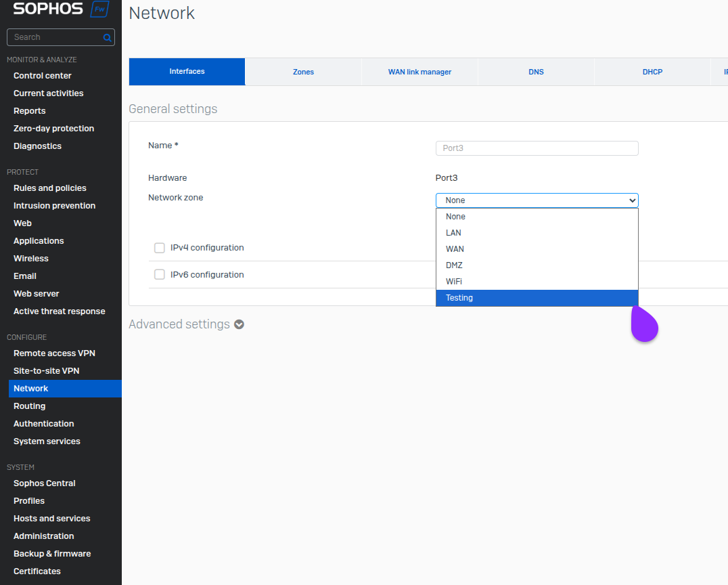
Task: Click the Name input field
Action: [x=537, y=148]
